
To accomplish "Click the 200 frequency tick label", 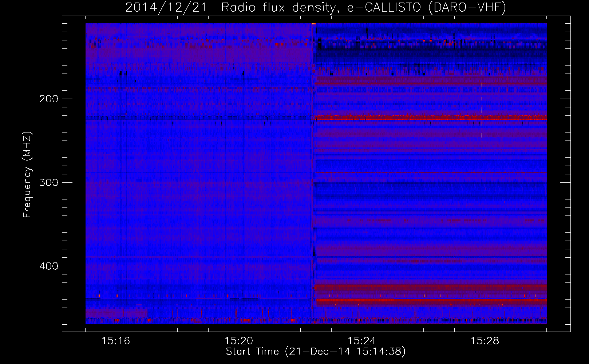I will (x=49, y=99).
